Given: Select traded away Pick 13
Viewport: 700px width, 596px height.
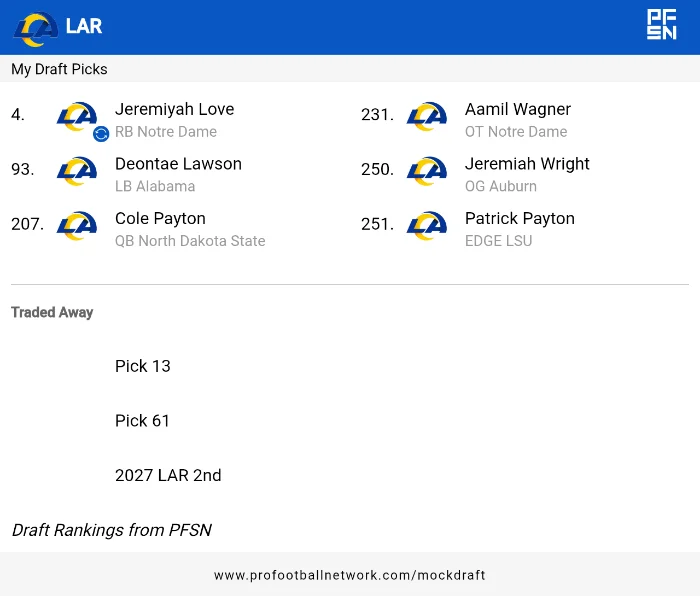Looking at the screenshot, I should [x=143, y=366].
